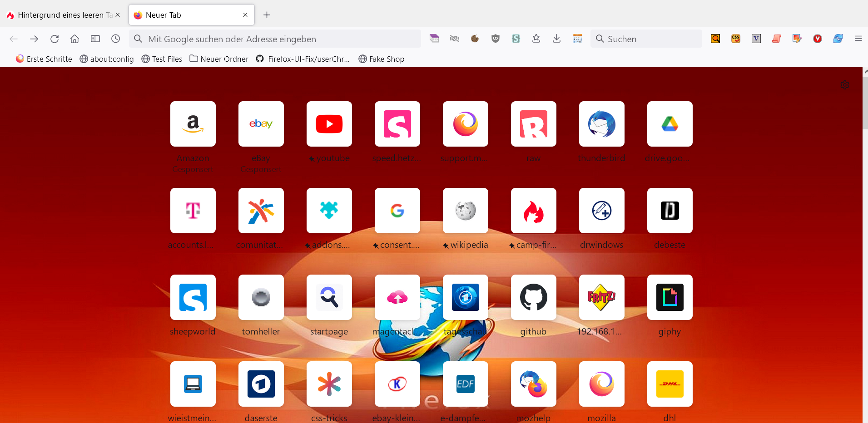This screenshot has width=868, height=423.
Task: Click the green S toolbar icon
Action: pos(516,39)
